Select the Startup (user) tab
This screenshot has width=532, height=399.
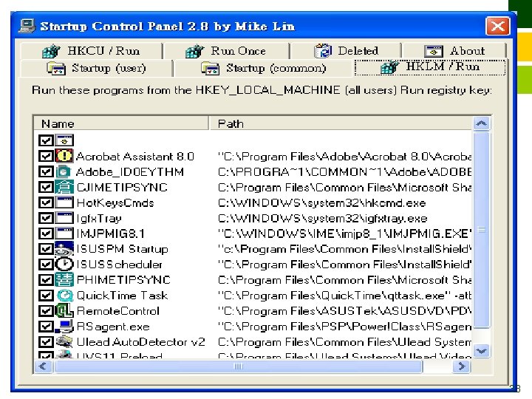point(96,68)
